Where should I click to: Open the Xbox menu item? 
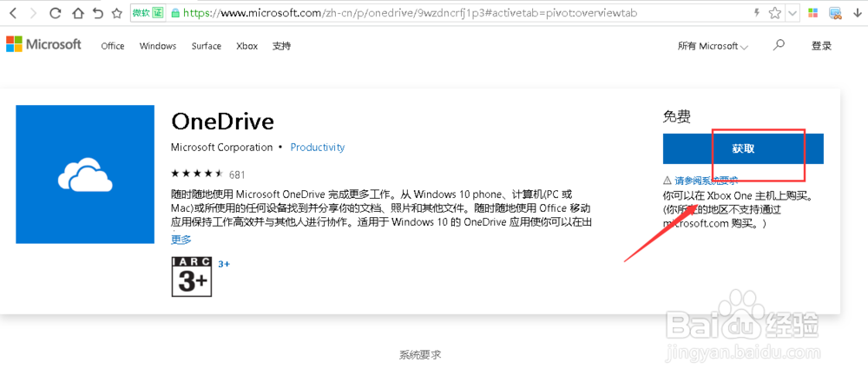[x=247, y=46]
